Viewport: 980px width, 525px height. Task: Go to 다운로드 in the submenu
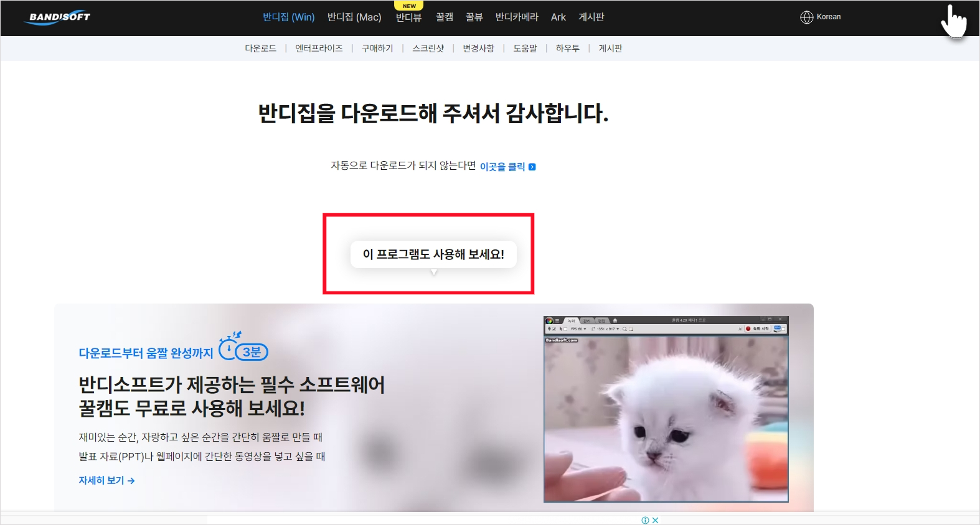pos(260,49)
